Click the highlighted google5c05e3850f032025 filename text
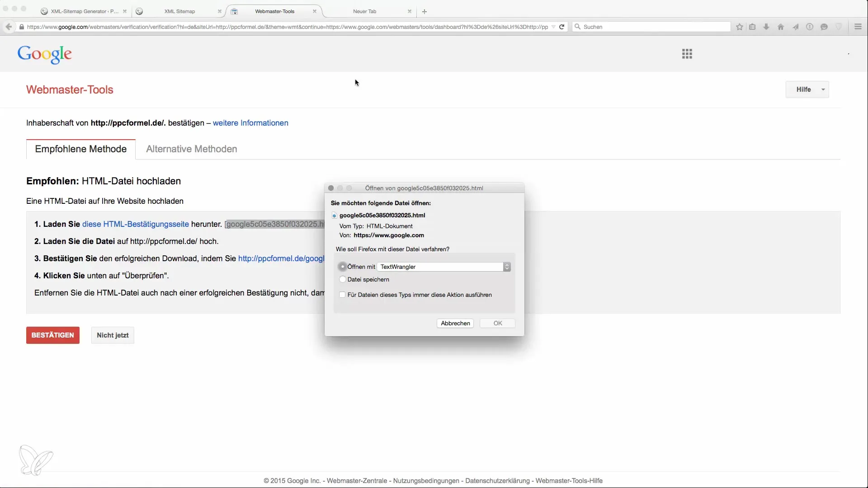 275,224
